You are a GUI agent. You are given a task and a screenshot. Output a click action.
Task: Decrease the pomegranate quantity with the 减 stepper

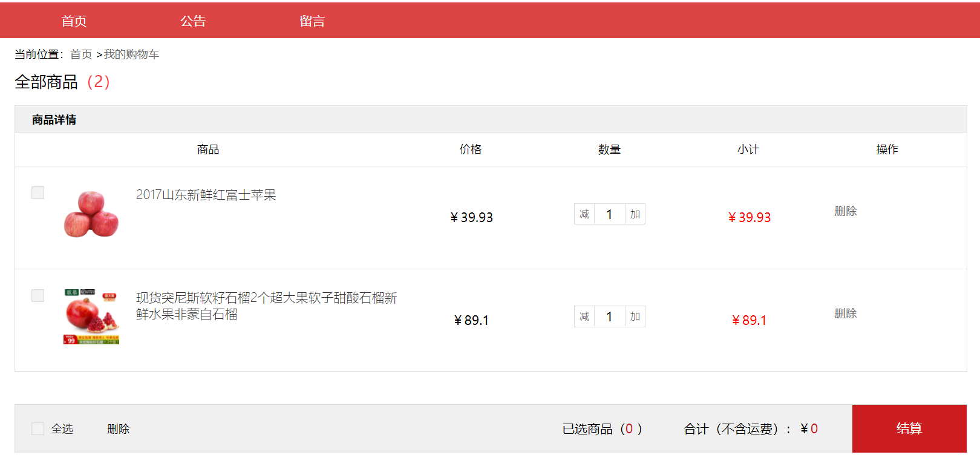(x=584, y=316)
